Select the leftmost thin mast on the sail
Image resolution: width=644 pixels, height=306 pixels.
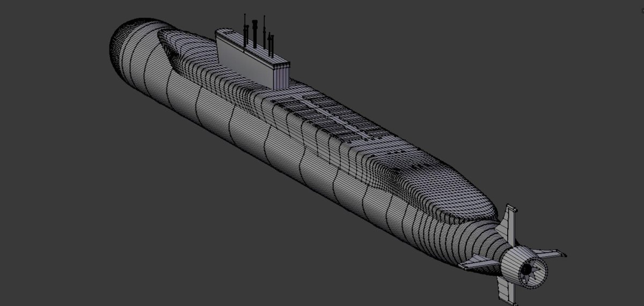pyautogui.click(x=245, y=31)
